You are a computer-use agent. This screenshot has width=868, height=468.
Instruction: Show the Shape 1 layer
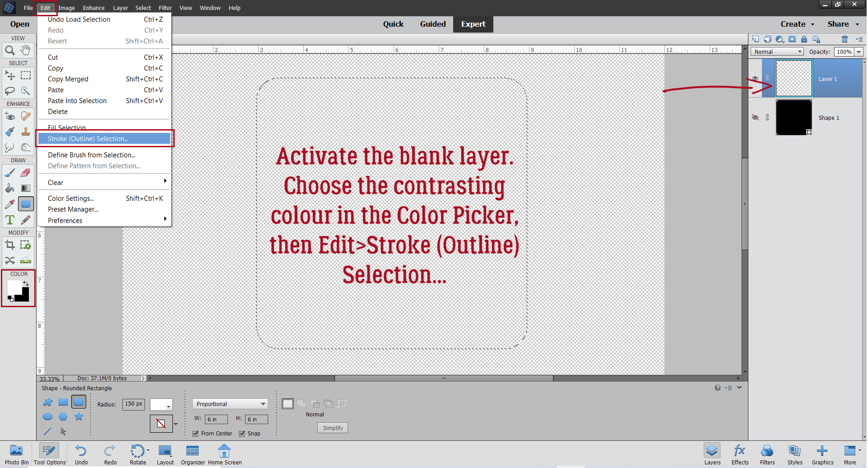[x=755, y=117]
